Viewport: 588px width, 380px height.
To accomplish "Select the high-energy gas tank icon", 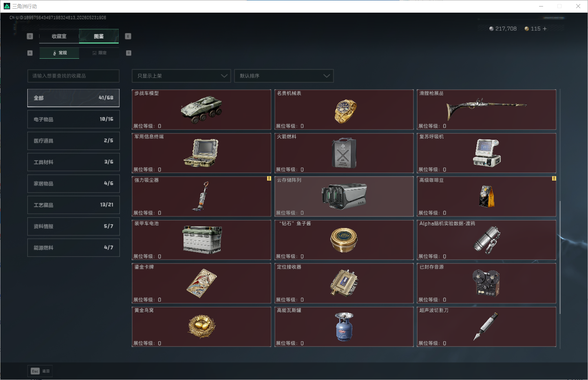I will (344, 327).
